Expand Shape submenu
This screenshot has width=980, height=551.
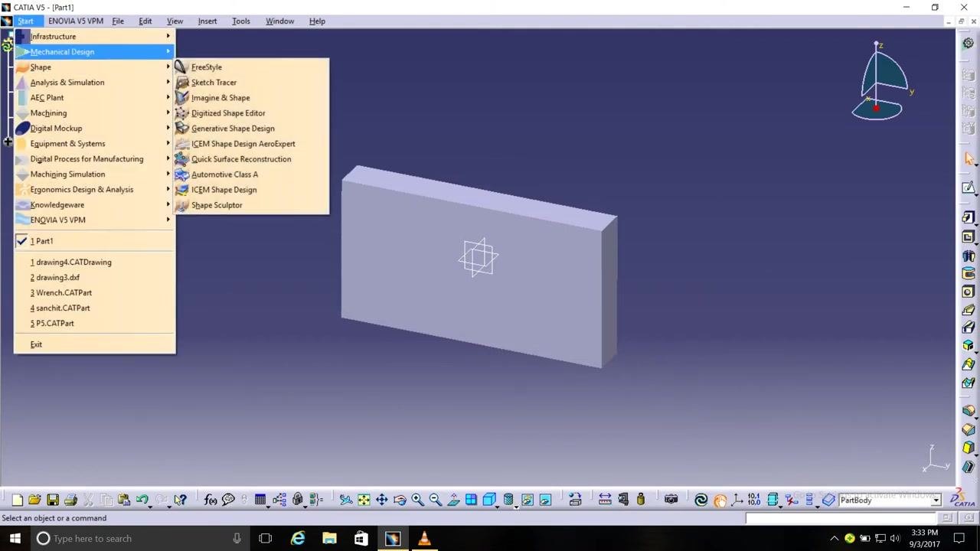[95, 67]
